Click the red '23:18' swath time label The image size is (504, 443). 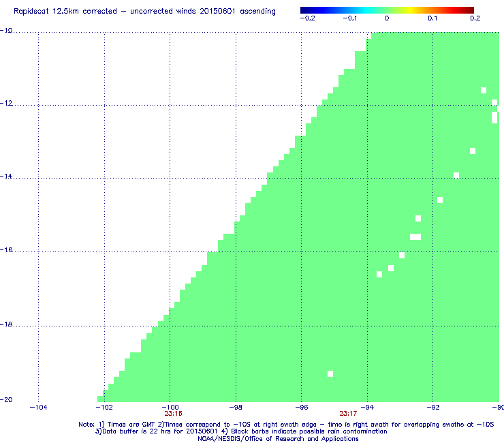pos(173,414)
